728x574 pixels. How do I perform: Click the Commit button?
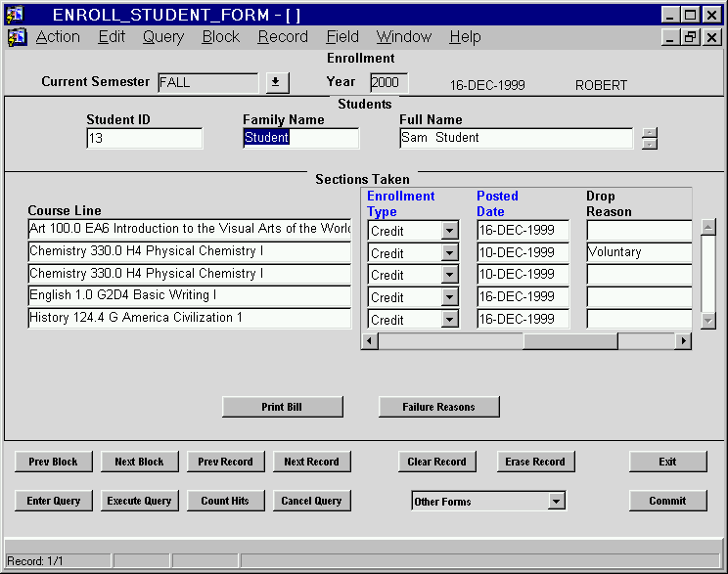coord(667,501)
